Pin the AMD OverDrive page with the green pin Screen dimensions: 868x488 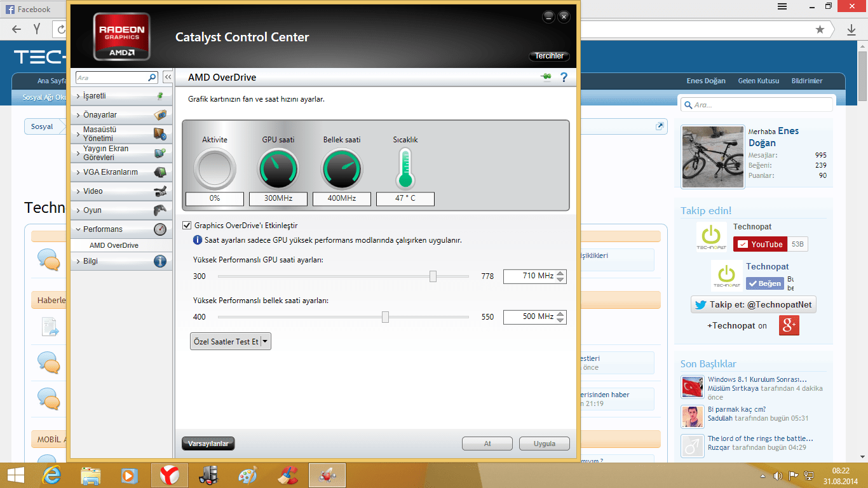click(546, 78)
